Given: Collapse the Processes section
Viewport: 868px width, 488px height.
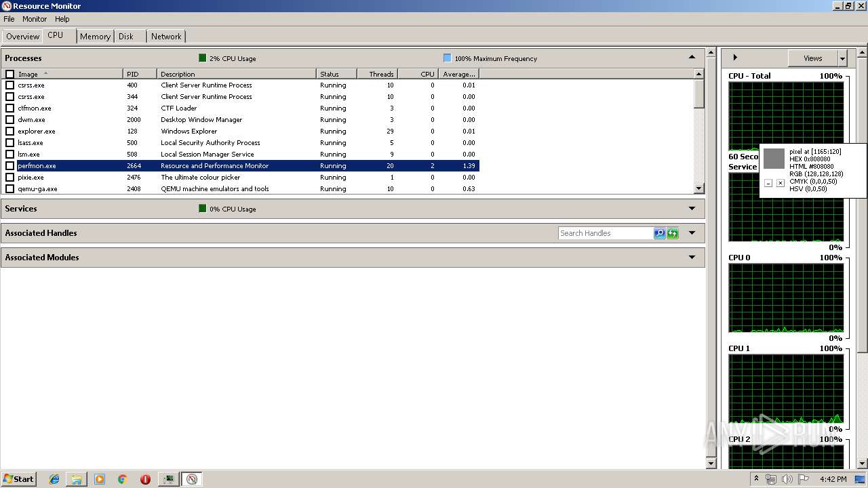Looking at the screenshot, I should (692, 58).
